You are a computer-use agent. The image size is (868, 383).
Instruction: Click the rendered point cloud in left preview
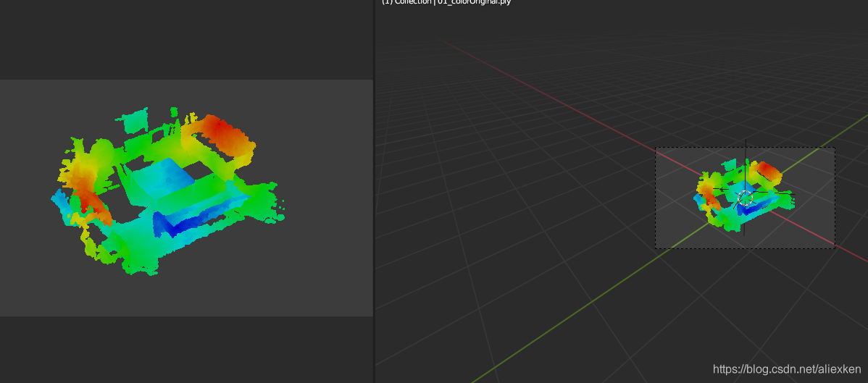(x=169, y=191)
